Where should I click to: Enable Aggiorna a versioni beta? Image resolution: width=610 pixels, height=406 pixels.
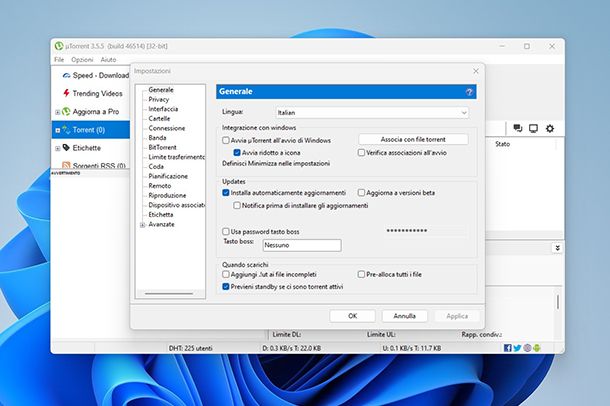point(361,192)
